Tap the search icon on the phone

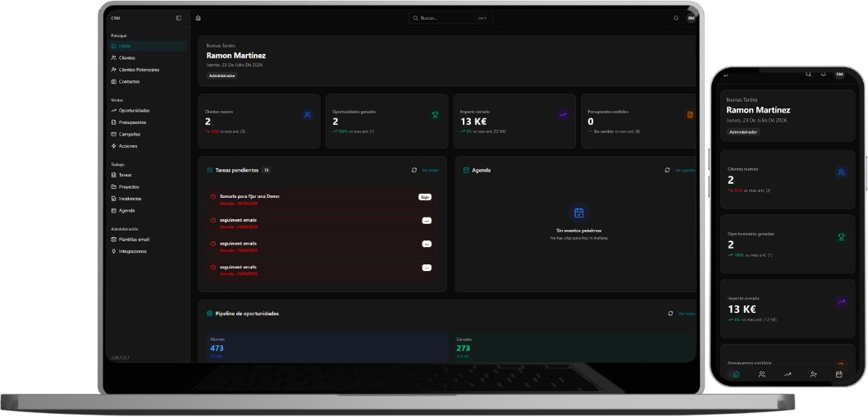(x=808, y=74)
